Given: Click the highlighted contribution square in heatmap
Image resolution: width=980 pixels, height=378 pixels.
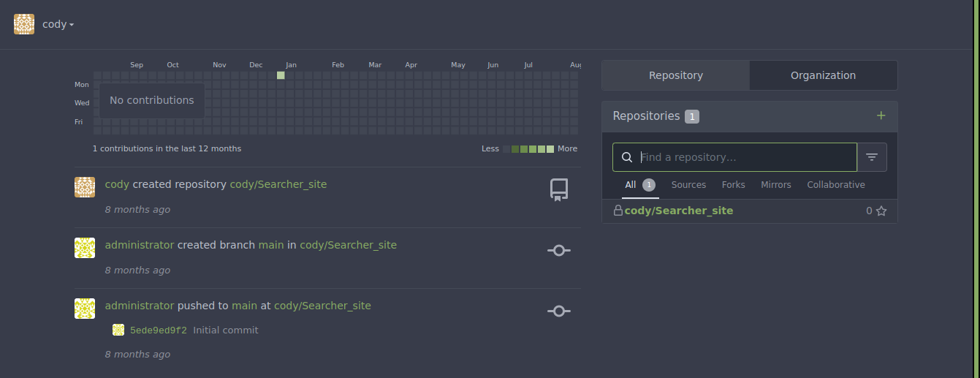Looking at the screenshot, I should pyautogui.click(x=281, y=75).
